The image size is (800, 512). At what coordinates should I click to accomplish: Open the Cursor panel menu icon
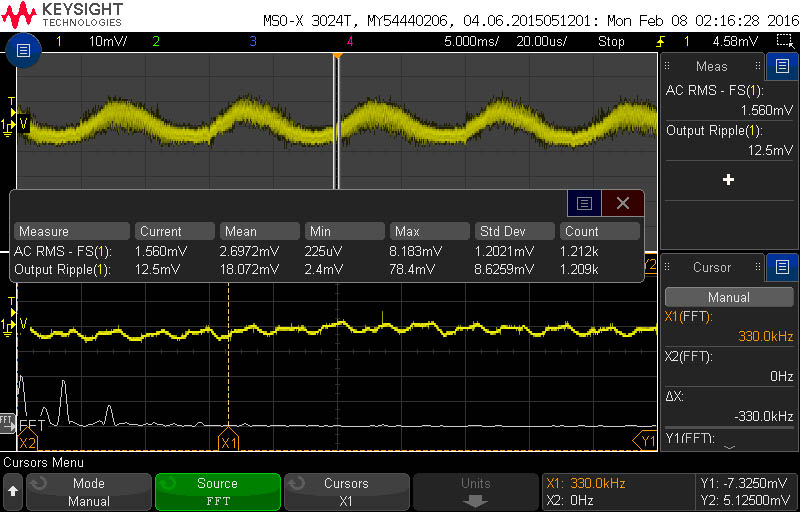tap(782, 267)
